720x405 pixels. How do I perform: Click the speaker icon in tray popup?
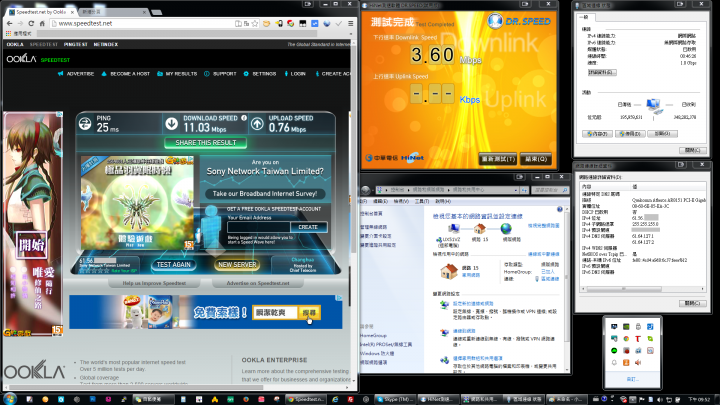tap(638, 363)
